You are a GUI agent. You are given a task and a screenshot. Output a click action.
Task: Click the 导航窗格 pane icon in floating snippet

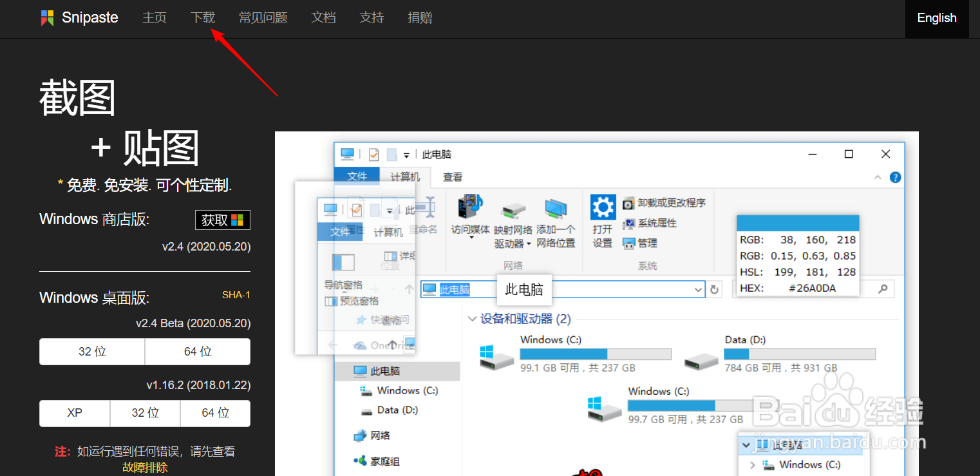tap(343, 262)
